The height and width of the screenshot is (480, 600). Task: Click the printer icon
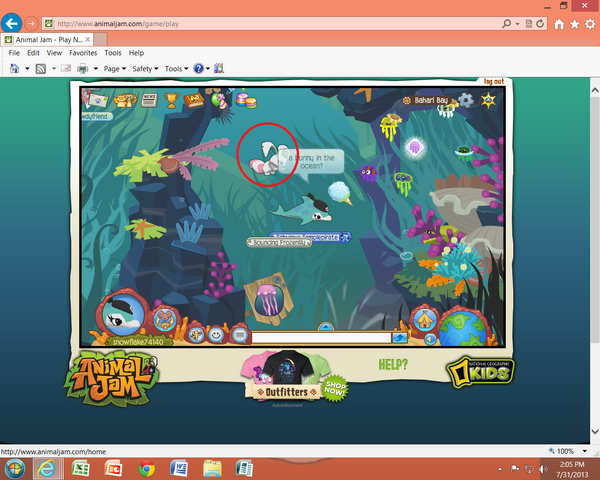click(x=83, y=69)
